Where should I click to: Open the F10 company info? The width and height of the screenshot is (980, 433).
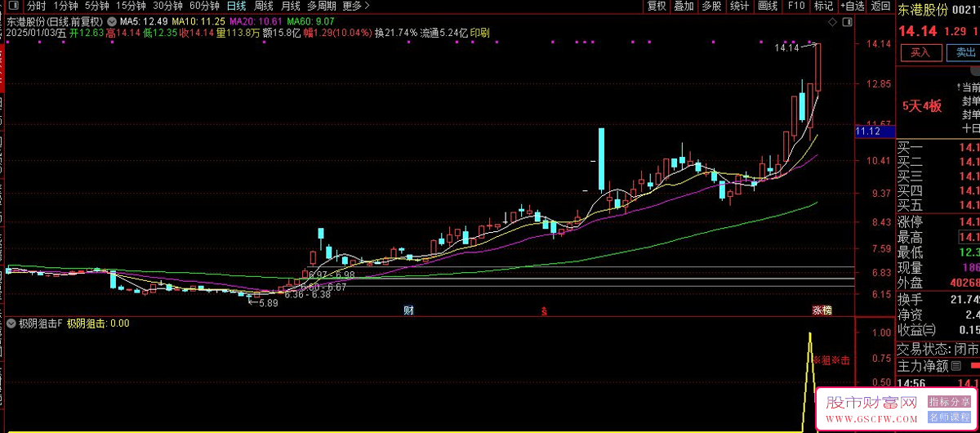pyautogui.click(x=795, y=6)
